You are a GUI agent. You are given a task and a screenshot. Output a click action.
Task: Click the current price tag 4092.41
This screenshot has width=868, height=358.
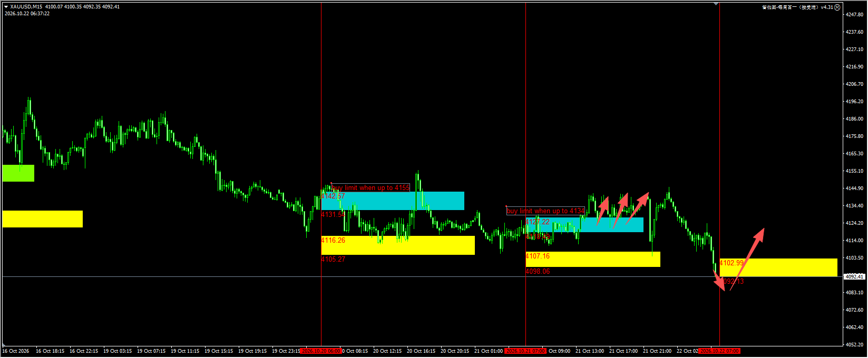point(854,276)
